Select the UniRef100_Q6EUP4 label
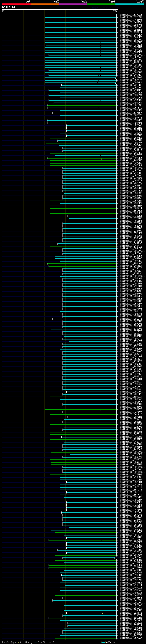146x644 pixels. pos(131,165)
